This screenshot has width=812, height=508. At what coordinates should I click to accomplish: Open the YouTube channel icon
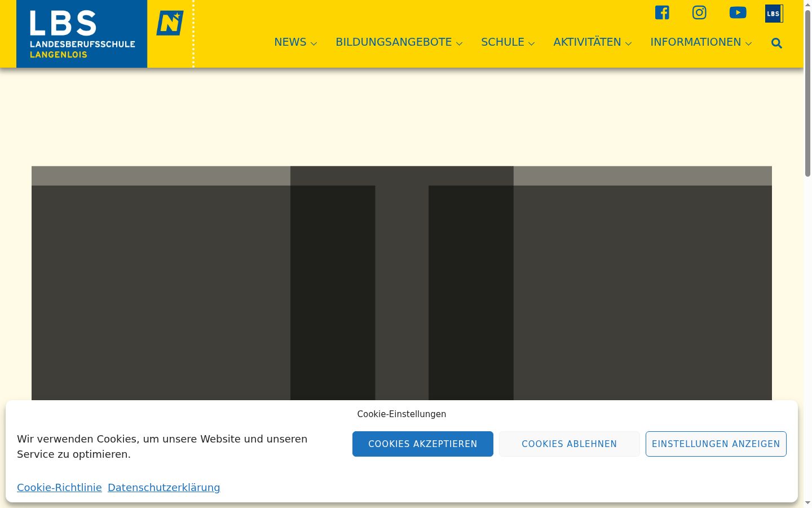click(x=738, y=12)
